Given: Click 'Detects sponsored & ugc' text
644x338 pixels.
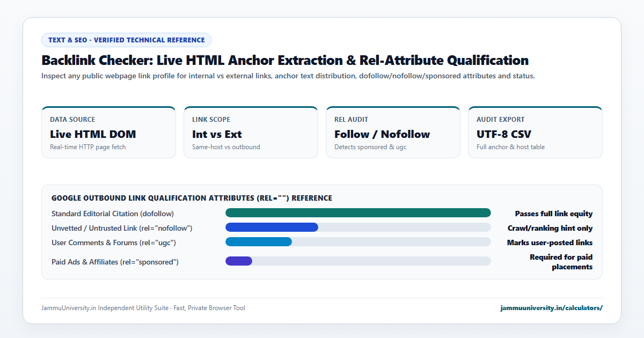Looking at the screenshot, I should (370, 147).
